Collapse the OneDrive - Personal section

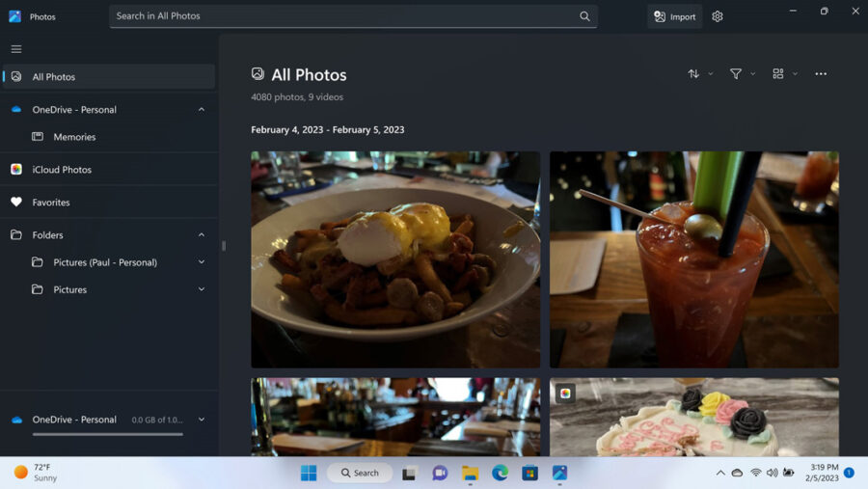201,110
